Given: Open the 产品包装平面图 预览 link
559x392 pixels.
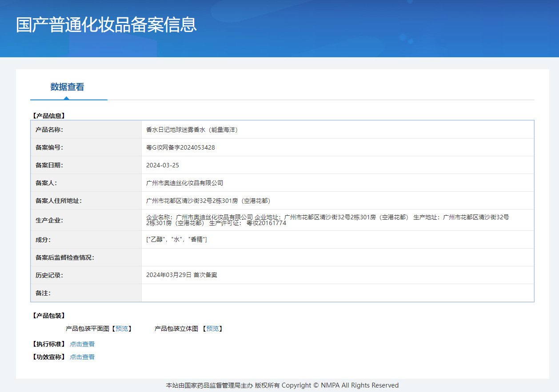Looking at the screenshot, I should pos(121,329).
